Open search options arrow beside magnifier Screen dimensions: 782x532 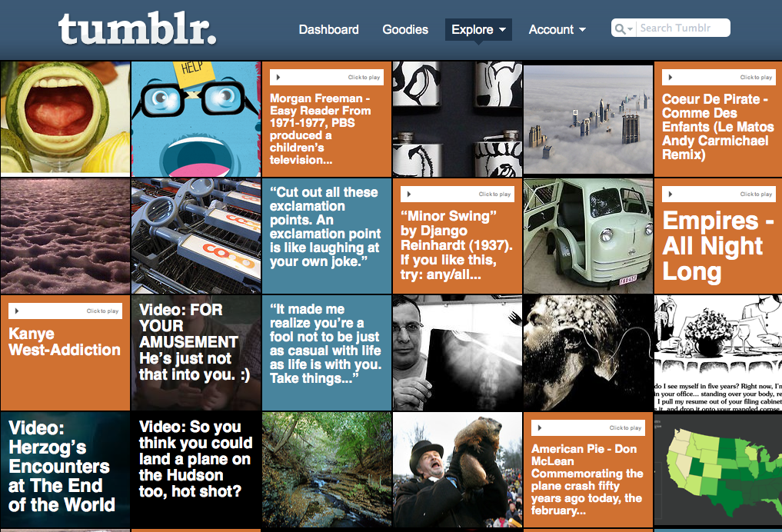630,29
